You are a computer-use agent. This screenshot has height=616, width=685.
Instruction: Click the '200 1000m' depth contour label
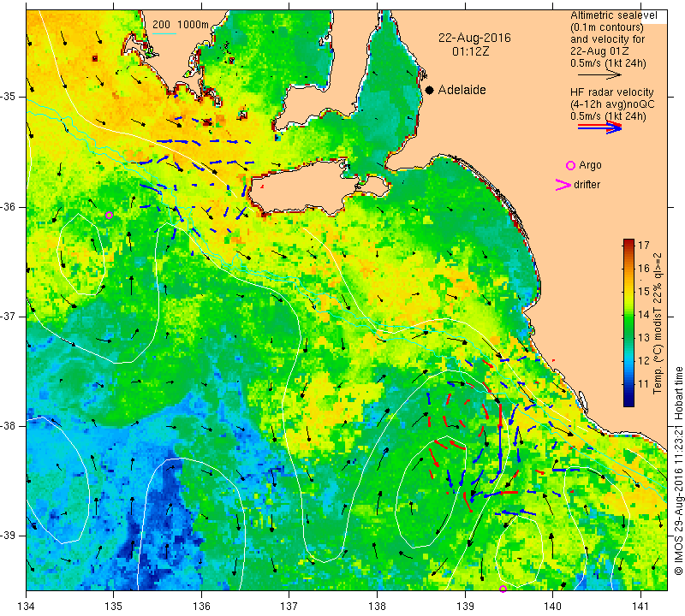(181, 25)
